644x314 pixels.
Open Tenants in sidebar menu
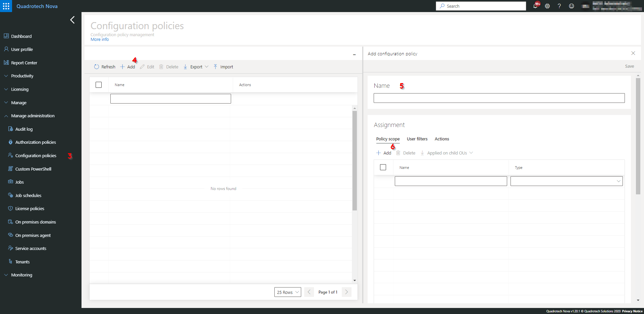click(x=22, y=262)
